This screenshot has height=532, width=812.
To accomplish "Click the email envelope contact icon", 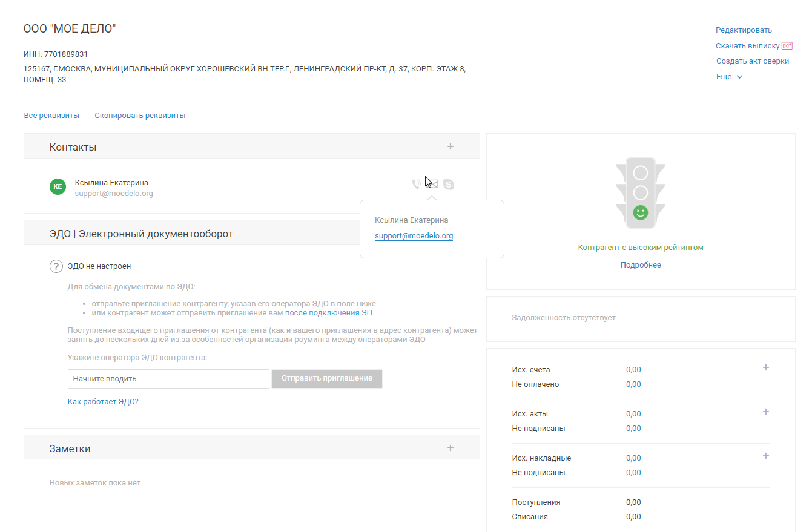I will (x=432, y=184).
